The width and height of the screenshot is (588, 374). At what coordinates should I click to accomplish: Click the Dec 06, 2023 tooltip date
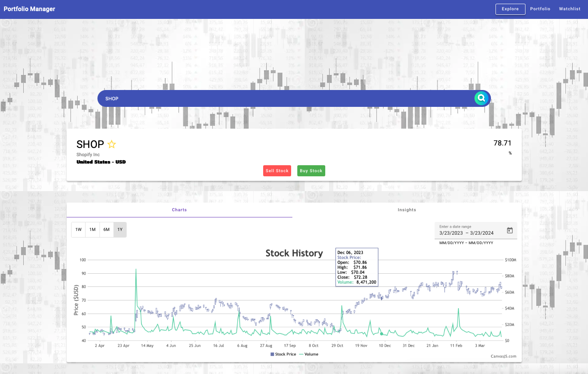click(350, 252)
